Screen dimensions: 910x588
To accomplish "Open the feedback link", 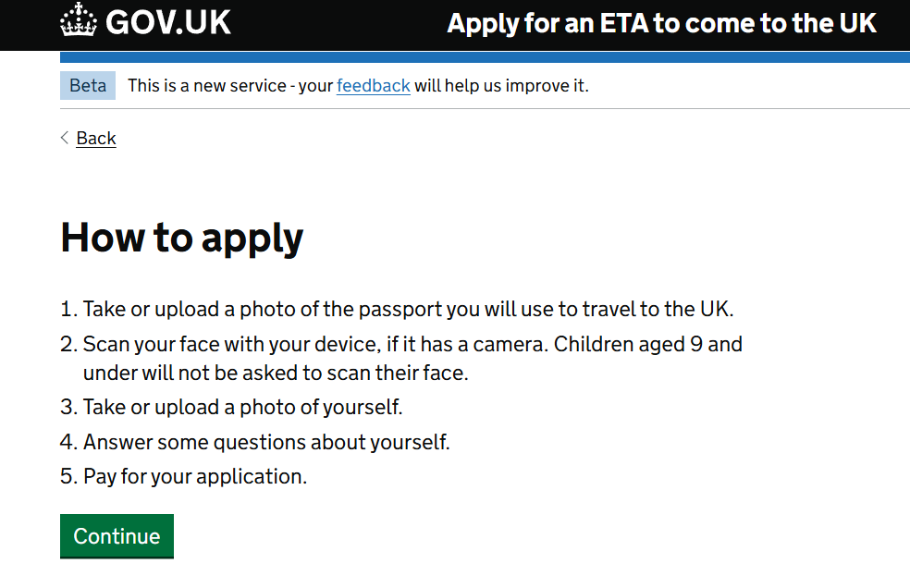I will (373, 86).
